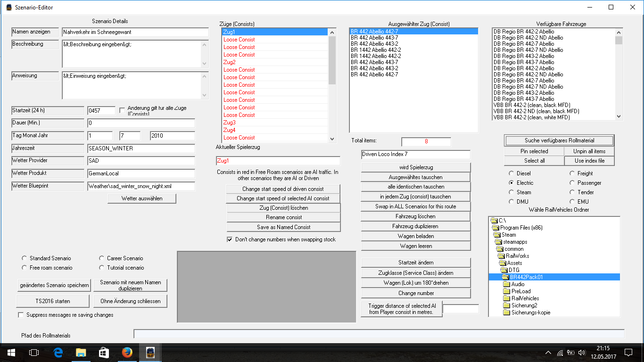
Task: Select the Diesel radio button
Action: click(512, 173)
